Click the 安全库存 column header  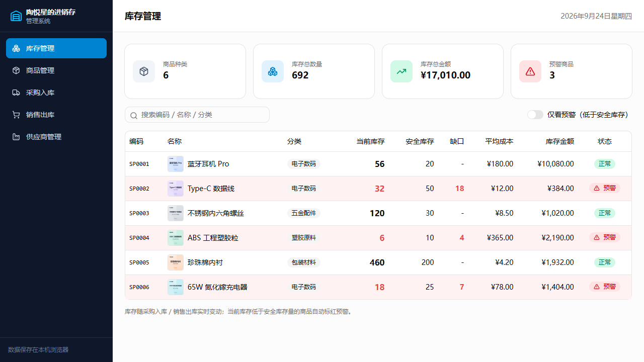coord(420,141)
